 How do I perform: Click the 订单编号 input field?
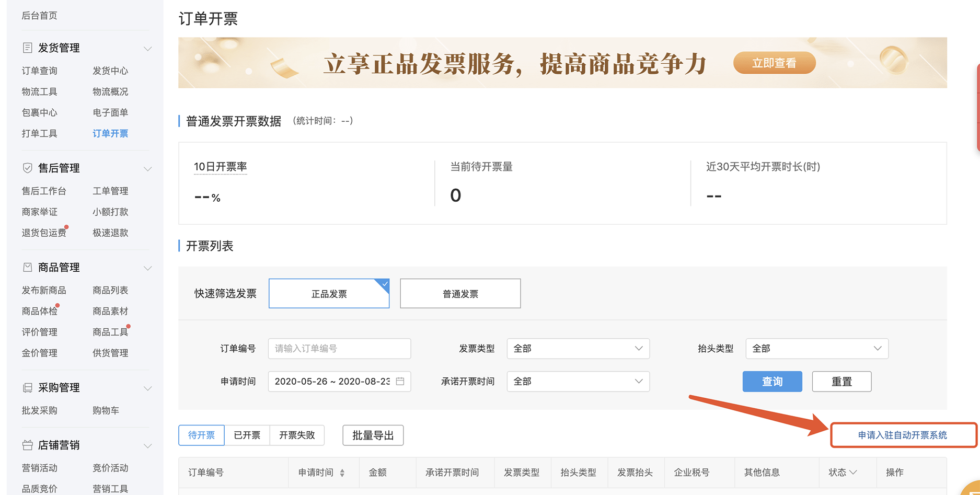(x=339, y=349)
